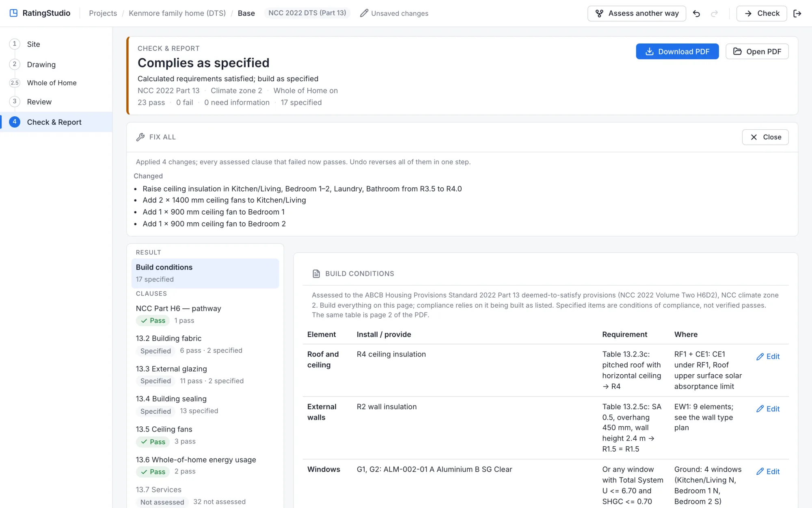Click the sign-out icon at top right
Image resolution: width=812 pixels, height=508 pixels.
pos(797,13)
